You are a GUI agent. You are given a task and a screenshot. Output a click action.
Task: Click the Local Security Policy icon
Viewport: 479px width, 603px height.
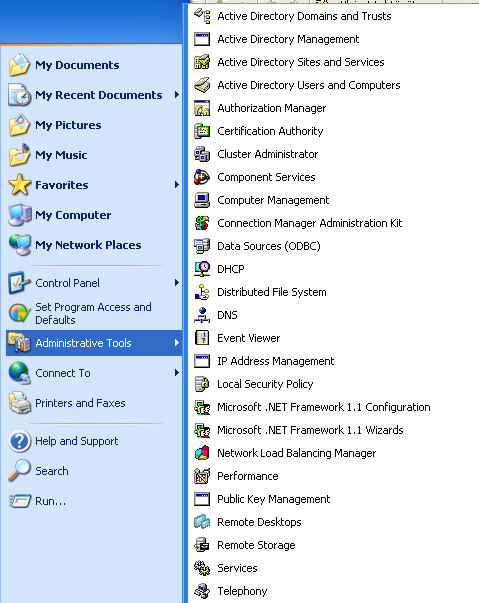(202, 384)
